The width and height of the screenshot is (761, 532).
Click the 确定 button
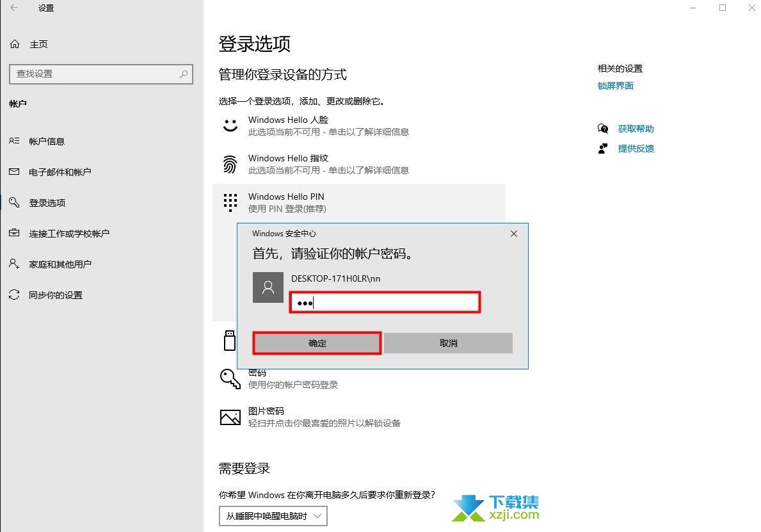(317, 343)
